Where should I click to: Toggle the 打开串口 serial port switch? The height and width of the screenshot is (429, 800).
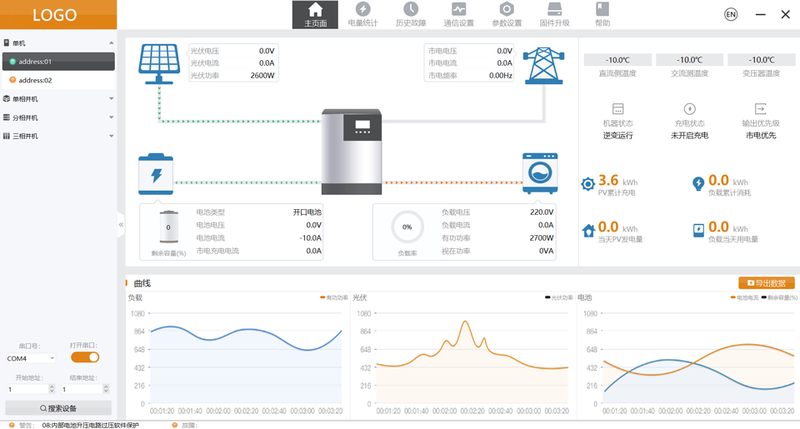(85, 357)
